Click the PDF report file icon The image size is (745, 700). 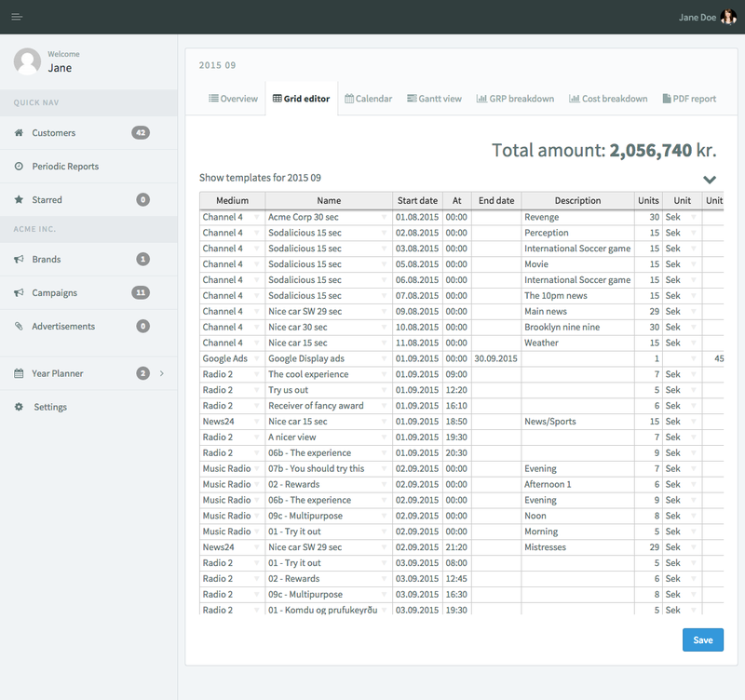click(667, 99)
